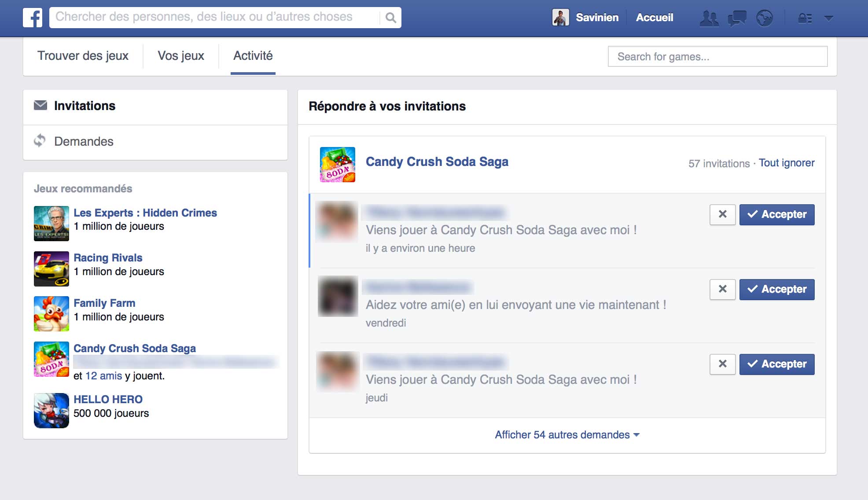Select the Activité tab
868x500 pixels.
(253, 56)
